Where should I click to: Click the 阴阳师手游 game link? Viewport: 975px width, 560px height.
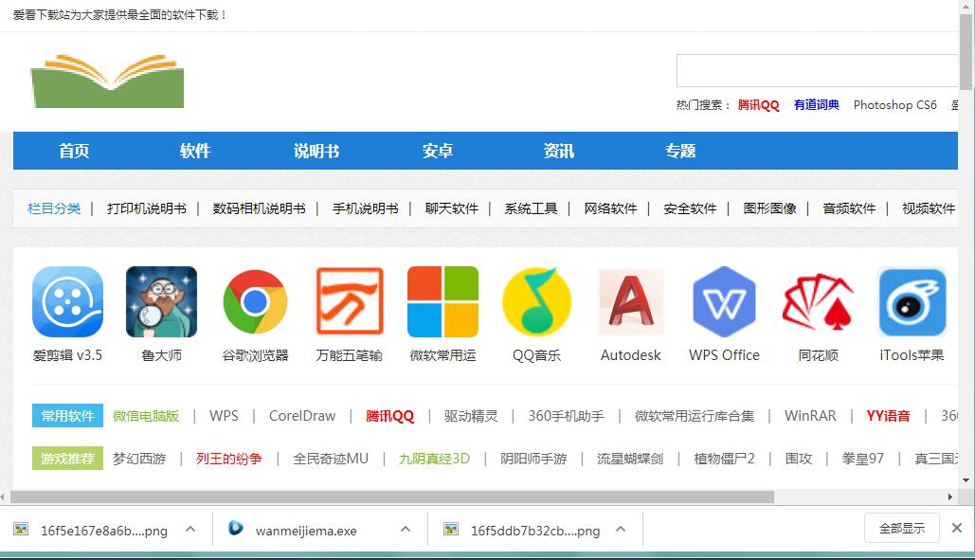pos(533,459)
